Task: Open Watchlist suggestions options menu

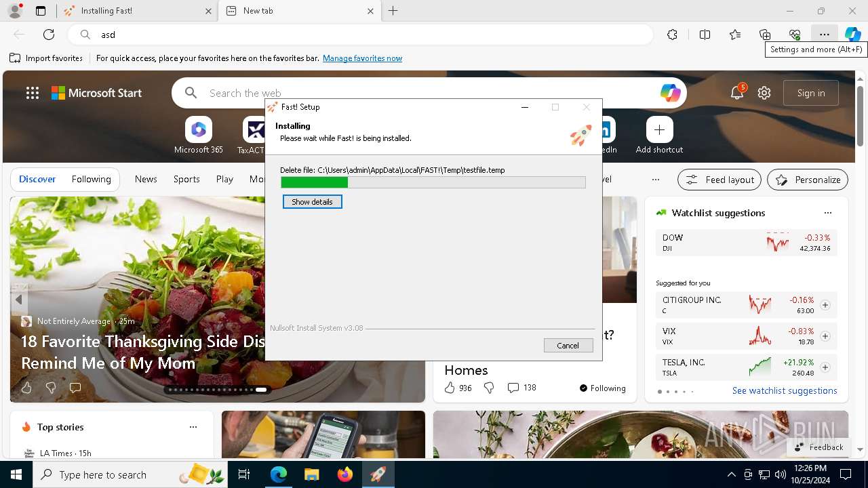Action: [827, 213]
